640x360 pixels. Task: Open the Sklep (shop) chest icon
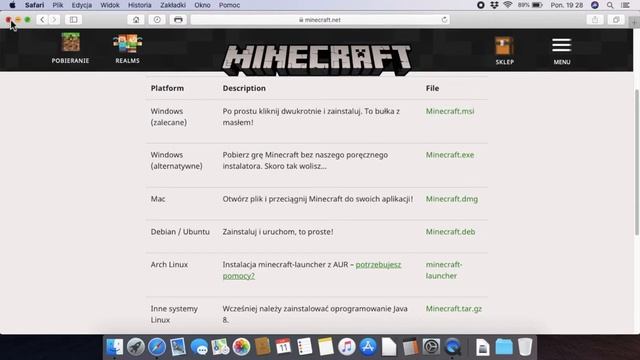pos(504,50)
